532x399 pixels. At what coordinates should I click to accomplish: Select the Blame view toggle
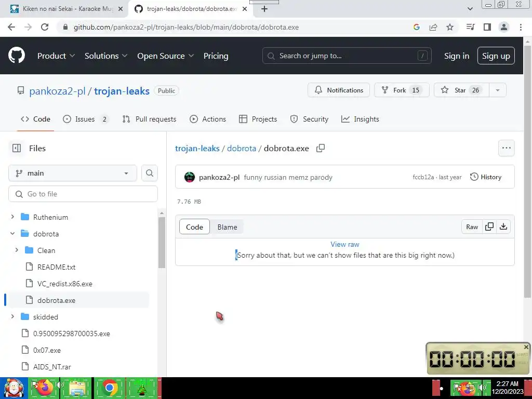[x=227, y=227]
